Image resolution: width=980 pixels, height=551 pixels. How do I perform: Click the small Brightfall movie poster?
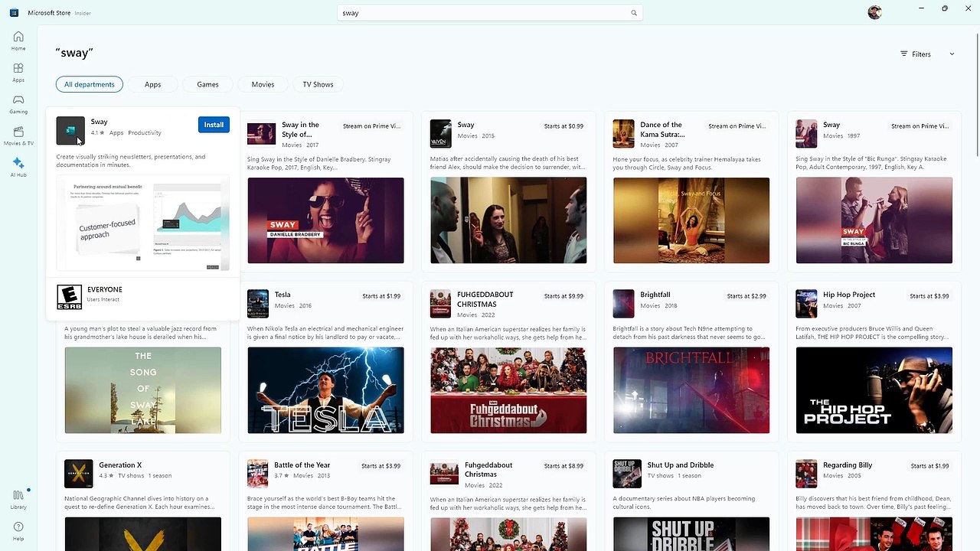(x=623, y=303)
